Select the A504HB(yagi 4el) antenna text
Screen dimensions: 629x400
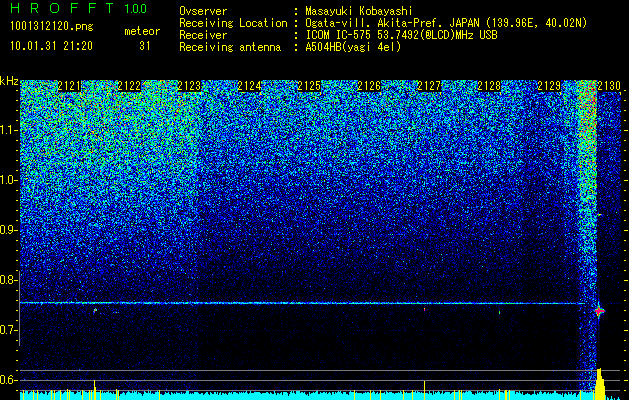(353, 47)
